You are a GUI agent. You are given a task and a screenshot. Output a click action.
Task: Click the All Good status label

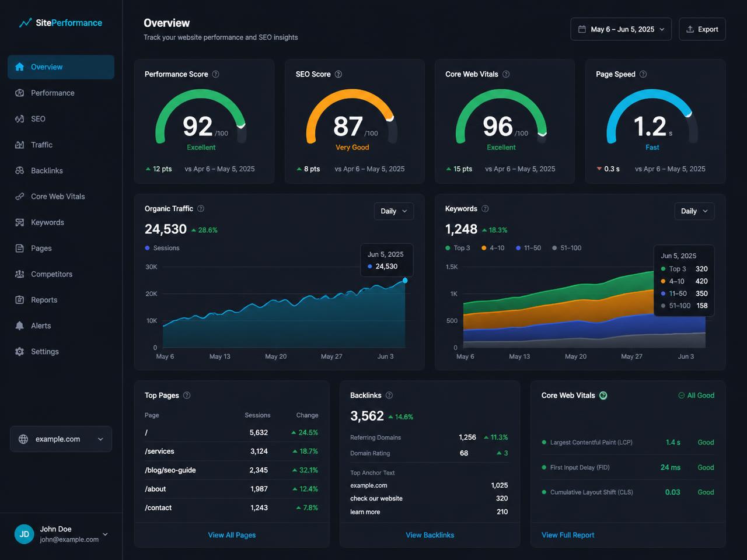point(696,395)
